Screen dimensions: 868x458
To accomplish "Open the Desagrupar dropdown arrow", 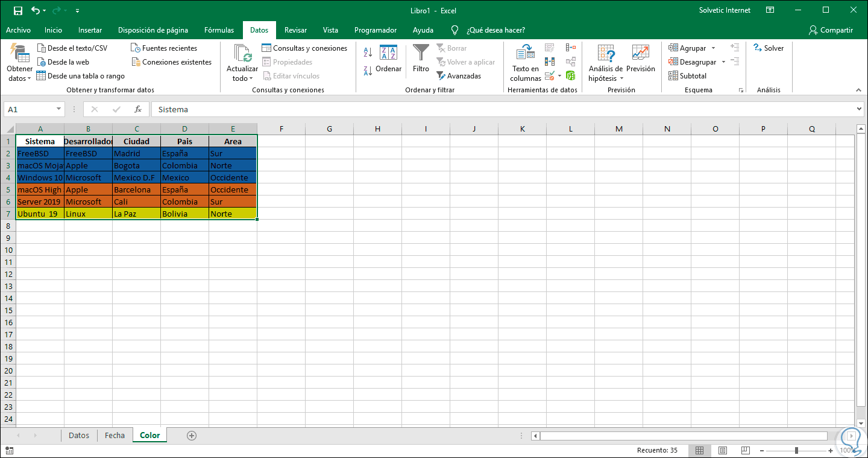I will pos(722,62).
